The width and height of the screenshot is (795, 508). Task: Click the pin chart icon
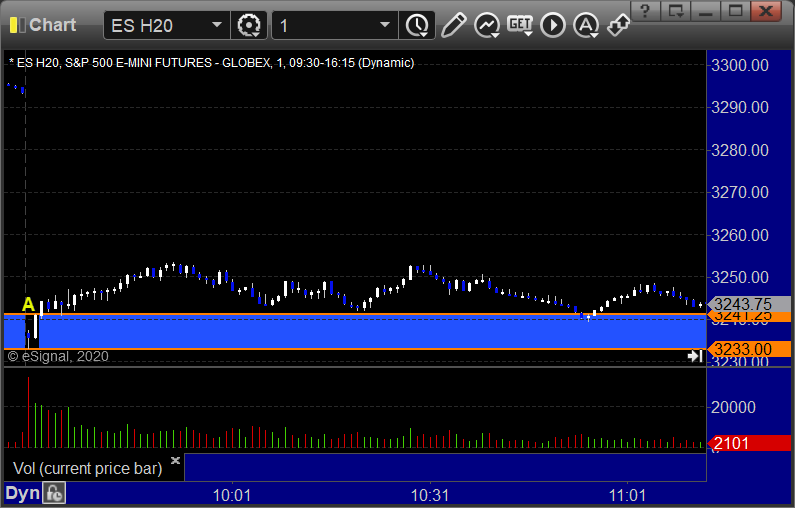click(619, 25)
